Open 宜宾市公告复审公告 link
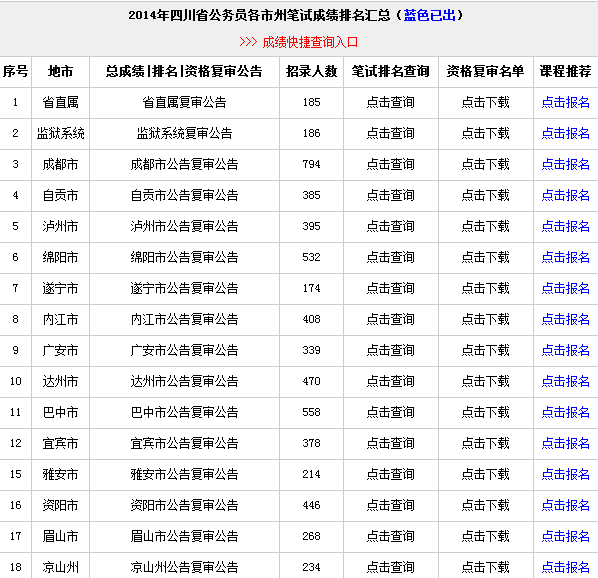Screen dimensions: 598x578 pos(184,443)
